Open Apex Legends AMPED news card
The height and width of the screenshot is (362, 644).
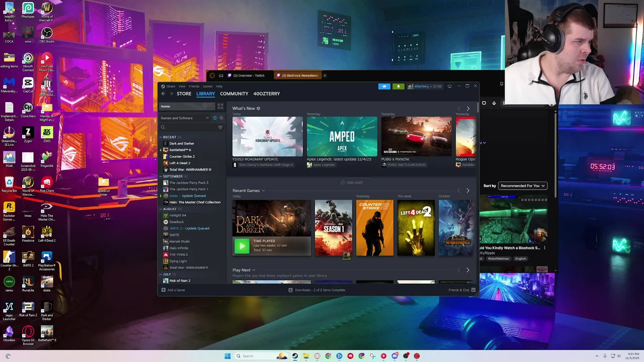[x=342, y=136]
